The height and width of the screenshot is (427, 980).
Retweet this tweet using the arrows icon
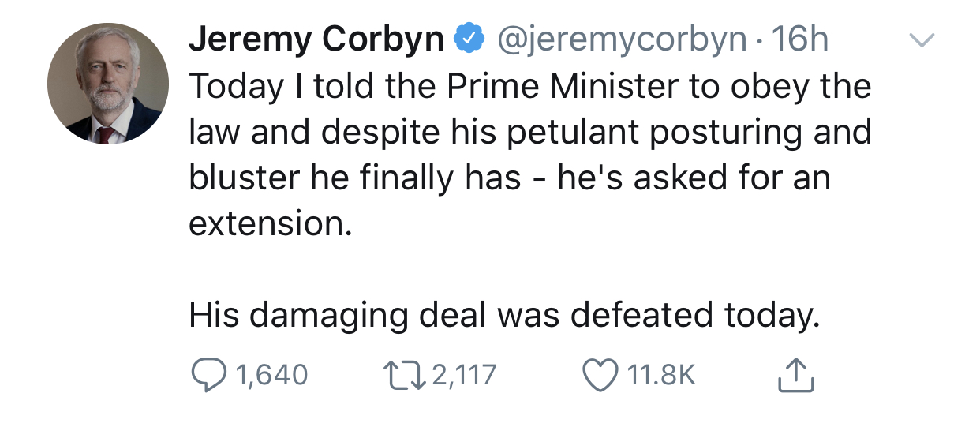(x=404, y=375)
